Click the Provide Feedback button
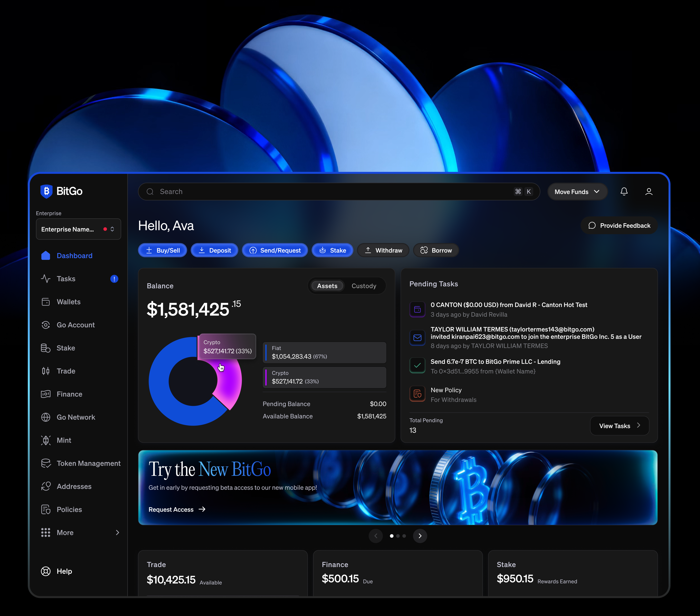This screenshot has width=700, height=616. pyautogui.click(x=619, y=225)
